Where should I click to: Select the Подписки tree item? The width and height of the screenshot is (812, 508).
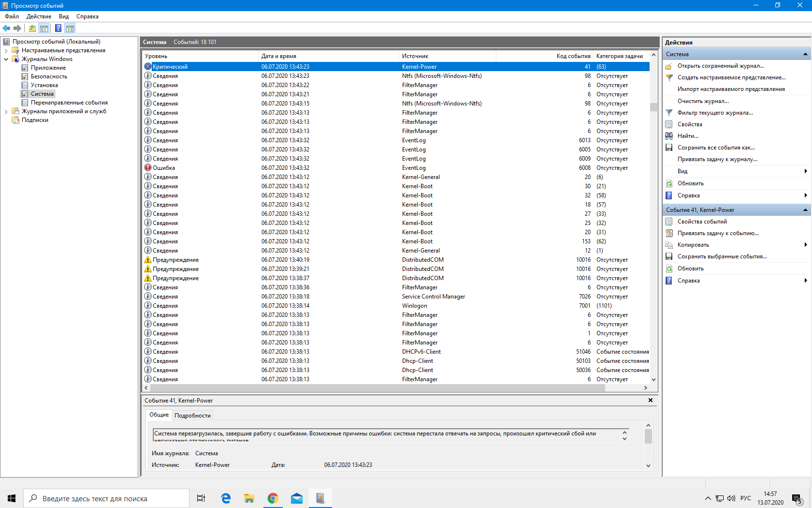coord(35,120)
